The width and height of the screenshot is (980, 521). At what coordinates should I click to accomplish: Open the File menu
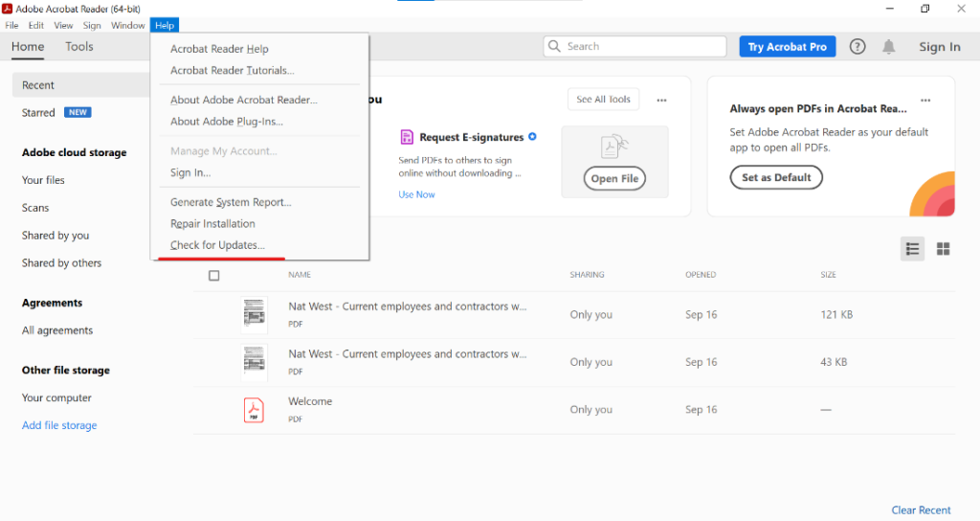11,26
